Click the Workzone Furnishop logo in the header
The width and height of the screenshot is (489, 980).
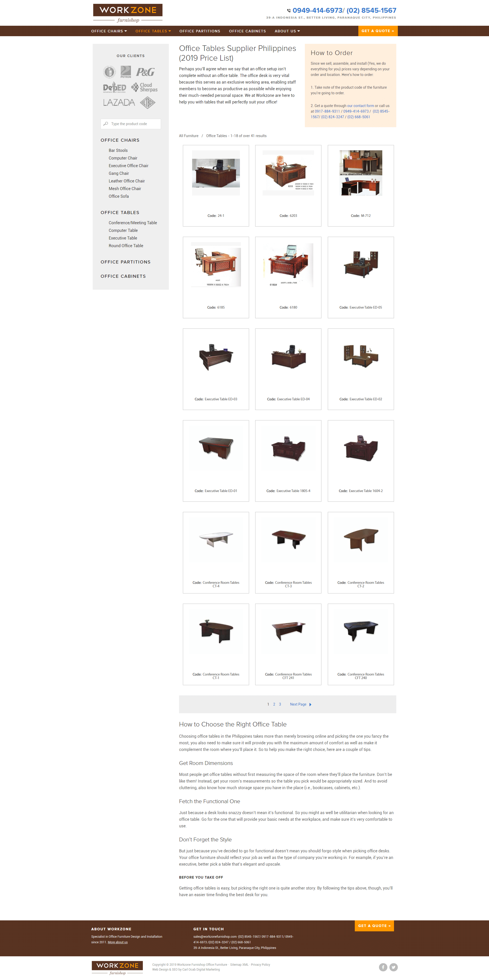coord(128,13)
